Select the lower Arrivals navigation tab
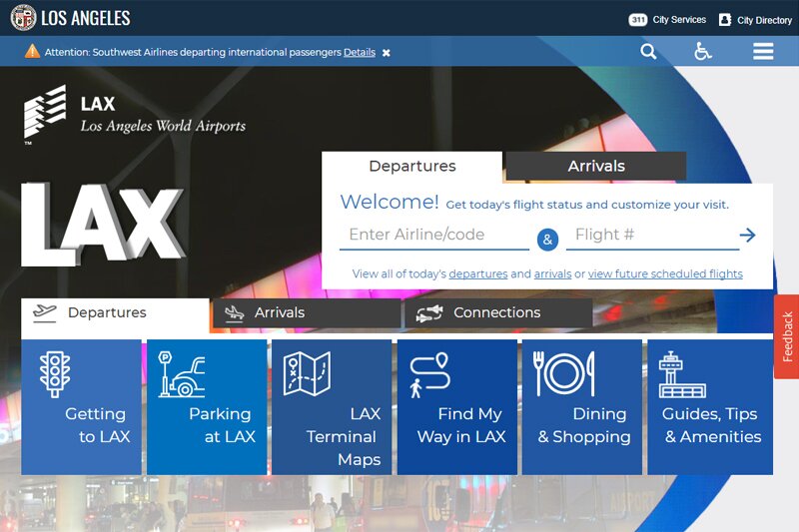The width and height of the screenshot is (799, 532). (x=307, y=313)
